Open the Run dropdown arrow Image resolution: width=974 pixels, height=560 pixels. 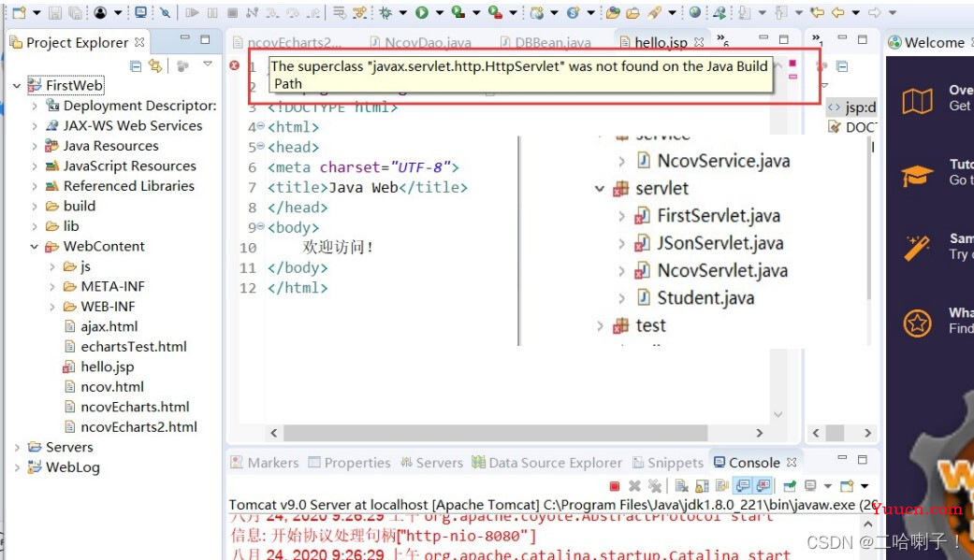point(439,12)
